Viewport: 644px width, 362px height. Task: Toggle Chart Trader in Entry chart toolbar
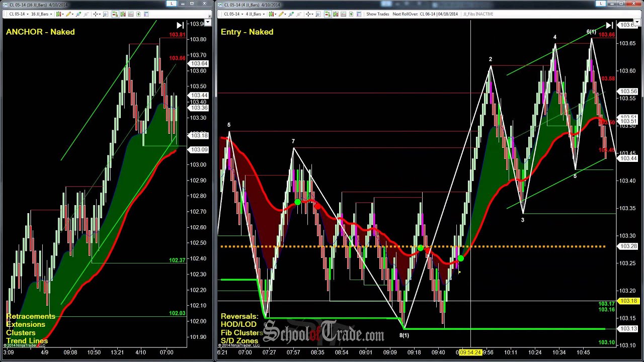pos(328,14)
